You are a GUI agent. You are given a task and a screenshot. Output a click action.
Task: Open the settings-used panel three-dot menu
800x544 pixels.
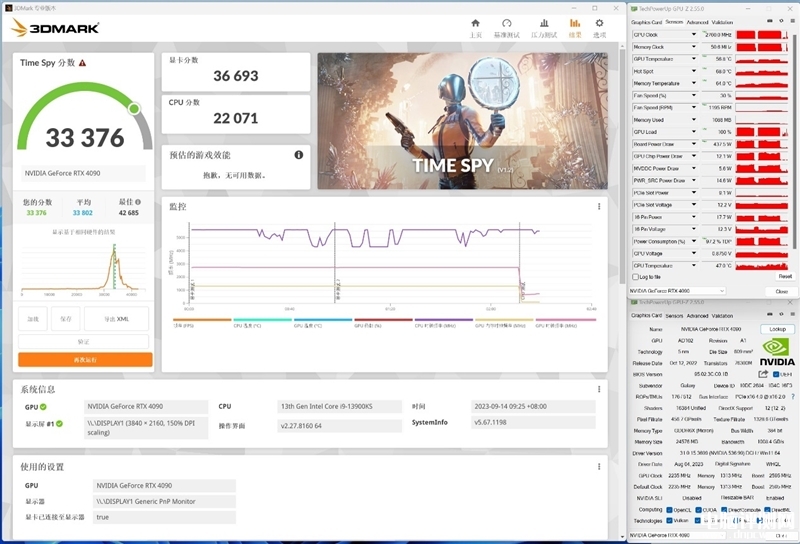tap(599, 466)
